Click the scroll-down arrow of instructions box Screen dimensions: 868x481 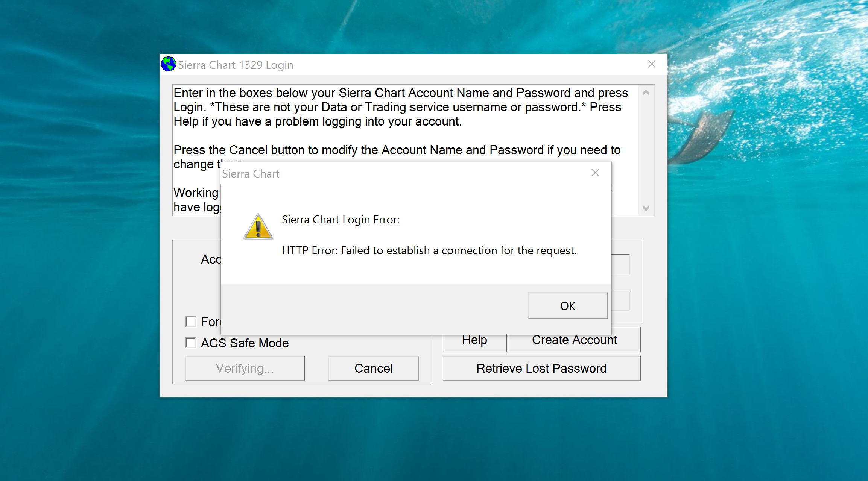click(646, 208)
